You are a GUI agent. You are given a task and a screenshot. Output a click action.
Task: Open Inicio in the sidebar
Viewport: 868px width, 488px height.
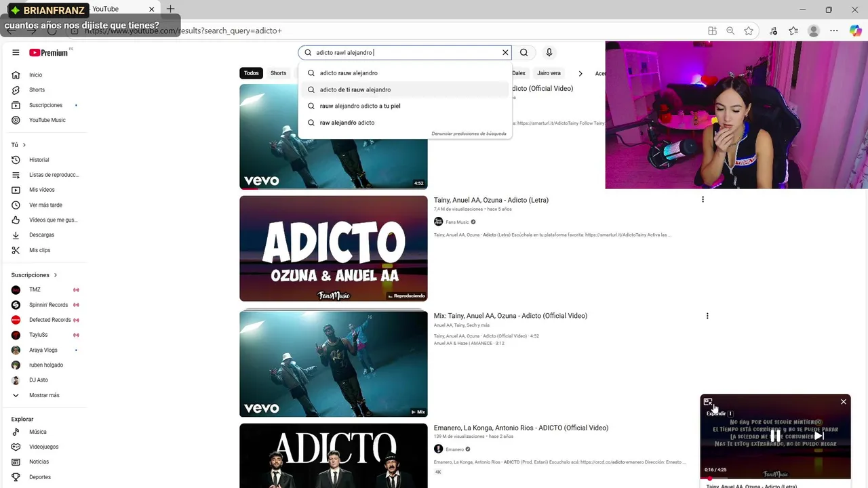pyautogui.click(x=43, y=75)
